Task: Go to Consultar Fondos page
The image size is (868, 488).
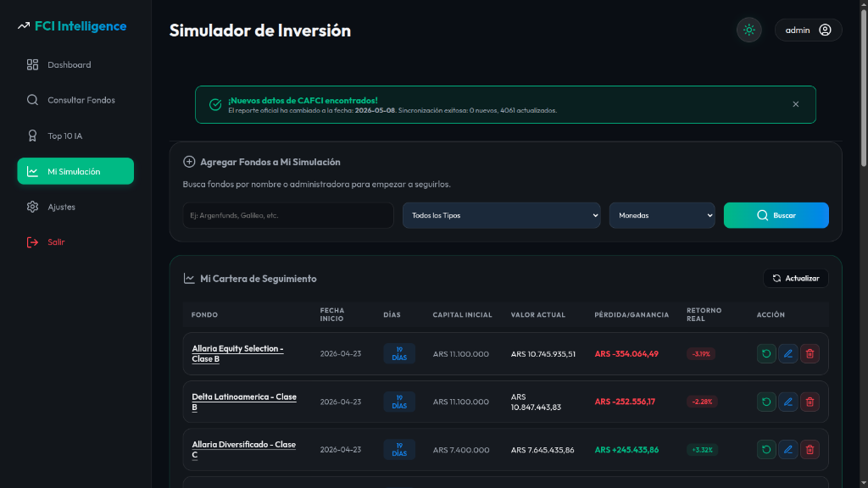Action: point(75,100)
